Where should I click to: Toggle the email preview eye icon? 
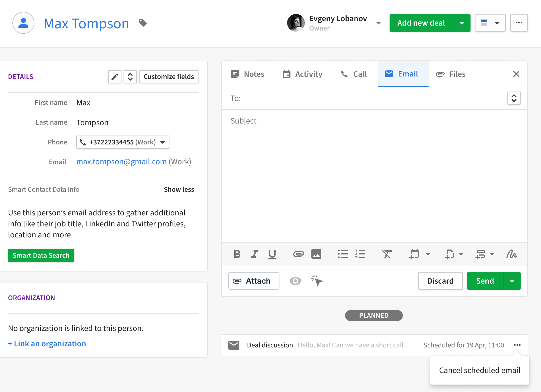[296, 281]
